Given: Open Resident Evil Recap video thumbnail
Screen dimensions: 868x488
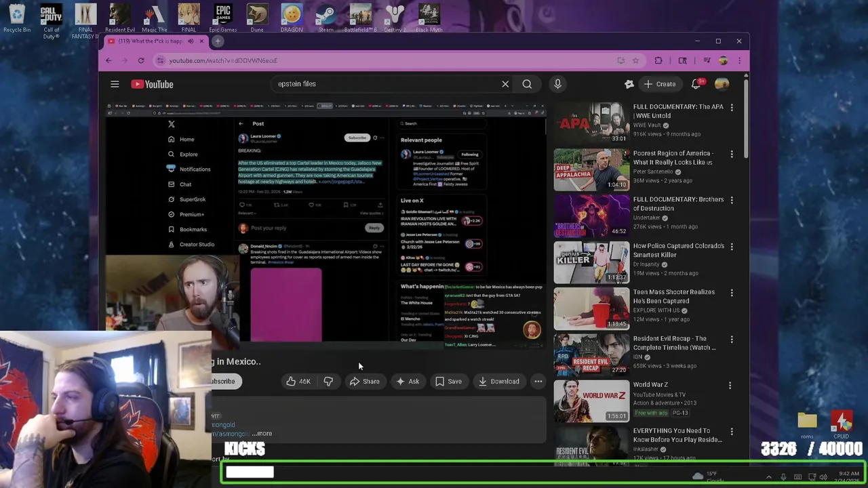Looking at the screenshot, I should click(591, 354).
